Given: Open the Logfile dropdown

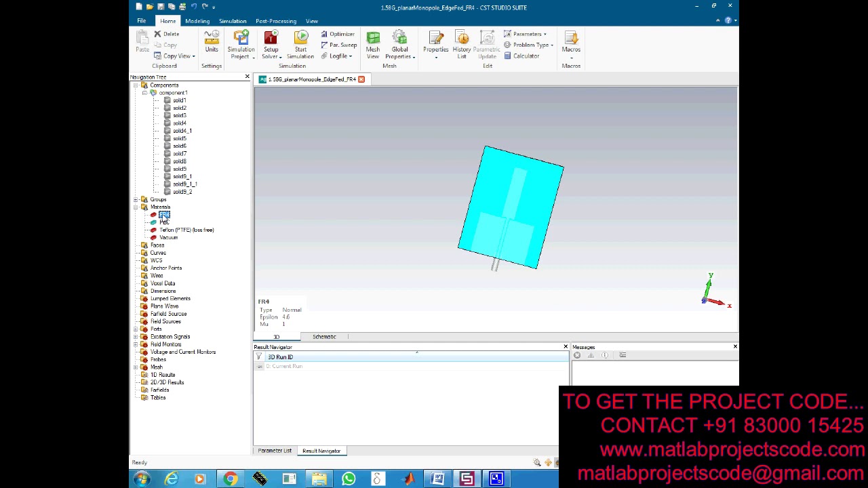Looking at the screenshot, I should [336, 56].
